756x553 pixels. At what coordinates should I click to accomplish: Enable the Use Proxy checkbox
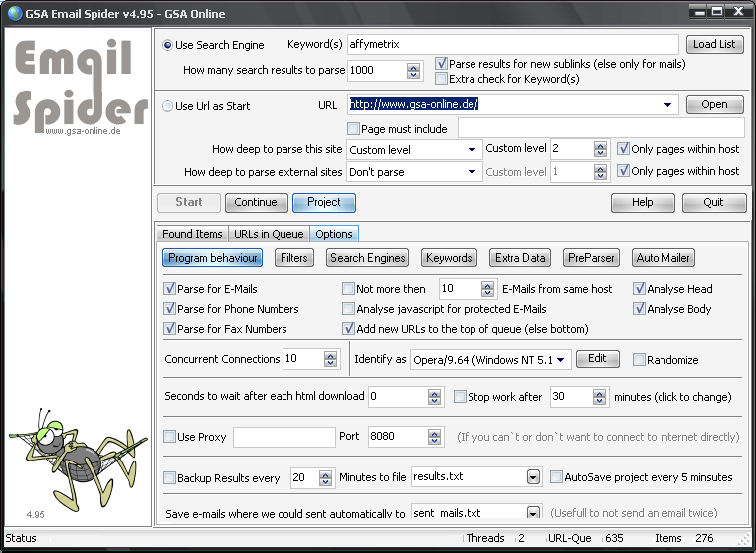[169, 437]
